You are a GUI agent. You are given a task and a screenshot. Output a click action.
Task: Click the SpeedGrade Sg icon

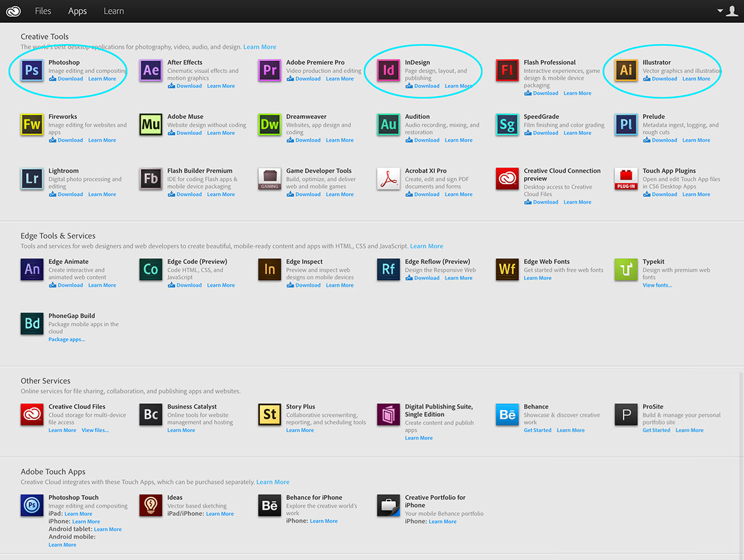tap(507, 125)
